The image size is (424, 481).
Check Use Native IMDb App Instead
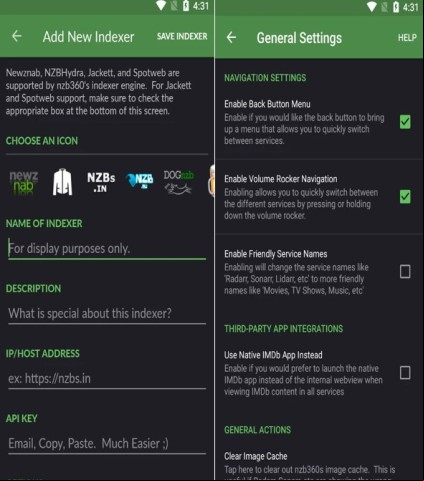(405, 372)
